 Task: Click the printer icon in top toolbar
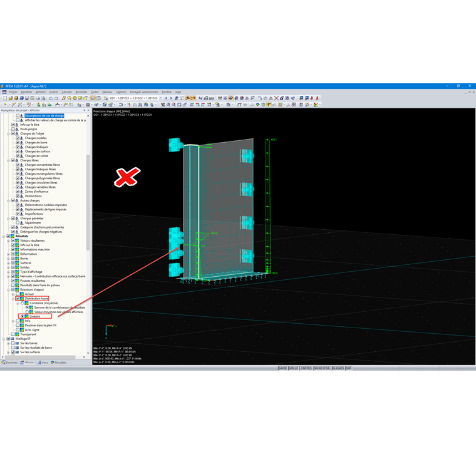38,98
